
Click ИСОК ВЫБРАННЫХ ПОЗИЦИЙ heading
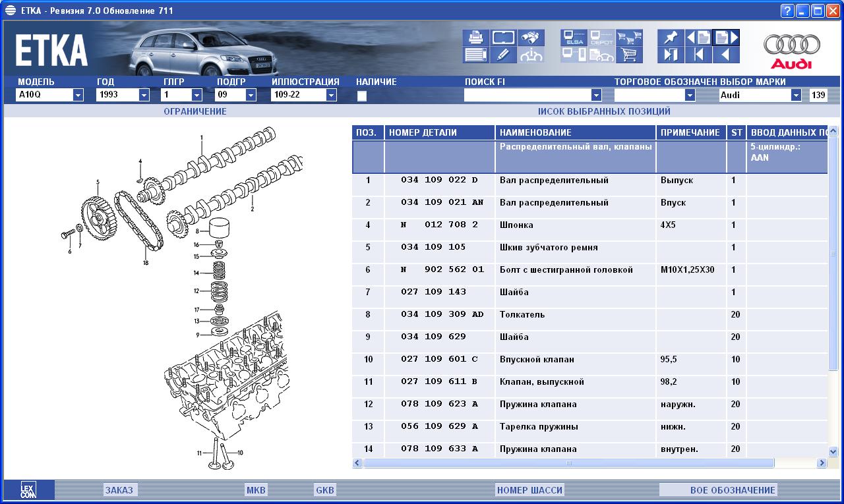click(604, 111)
